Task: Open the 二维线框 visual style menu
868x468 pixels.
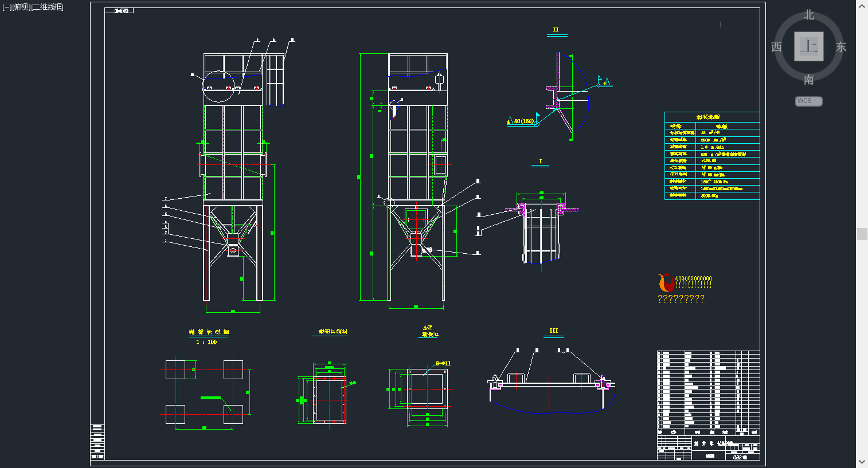Action: pyautogui.click(x=48, y=7)
